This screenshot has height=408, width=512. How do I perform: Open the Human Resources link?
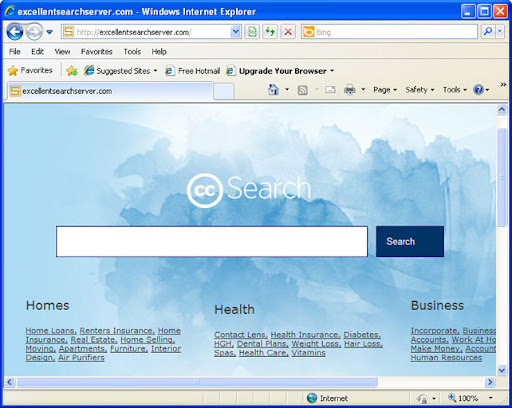click(446, 358)
